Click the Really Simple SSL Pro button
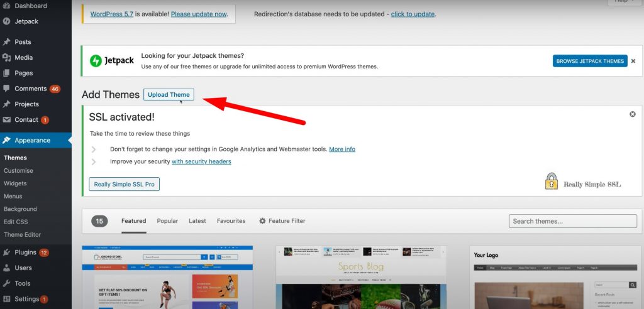Viewport: 644px width, 309px height. pyautogui.click(x=124, y=184)
